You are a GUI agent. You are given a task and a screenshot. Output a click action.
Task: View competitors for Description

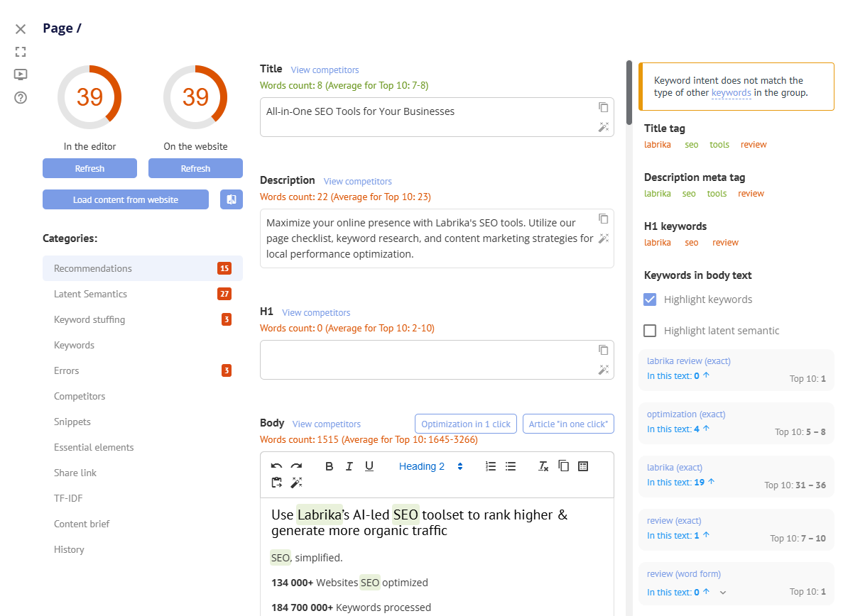click(x=357, y=181)
